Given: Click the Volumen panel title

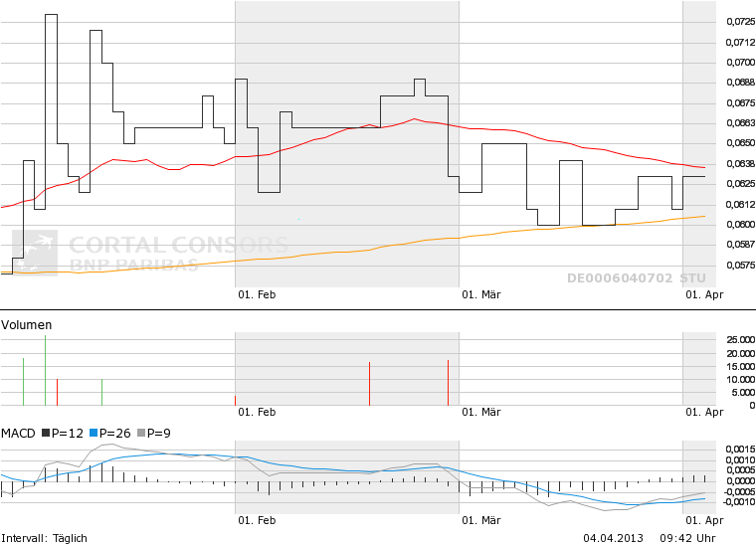Looking at the screenshot, I should pos(27,325).
